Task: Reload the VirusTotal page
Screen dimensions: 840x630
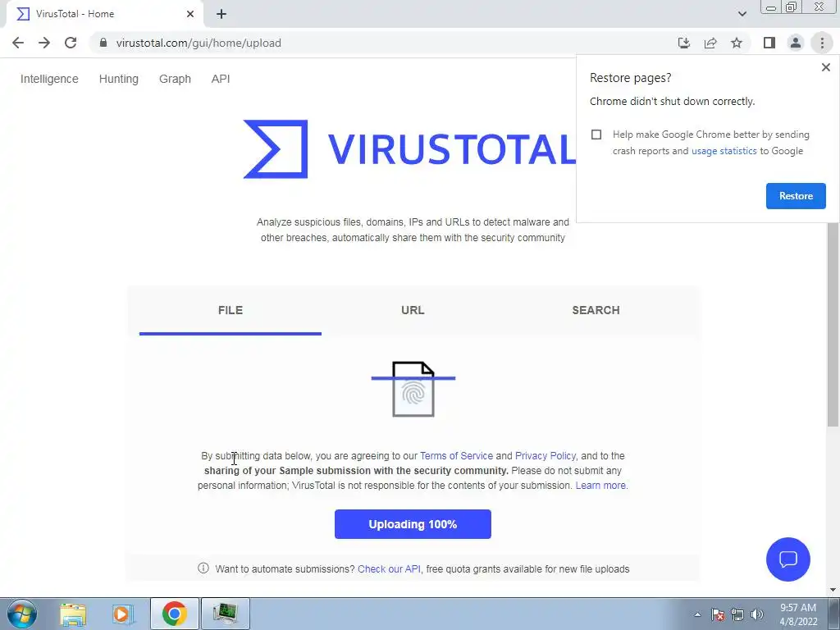Action: point(71,43)
